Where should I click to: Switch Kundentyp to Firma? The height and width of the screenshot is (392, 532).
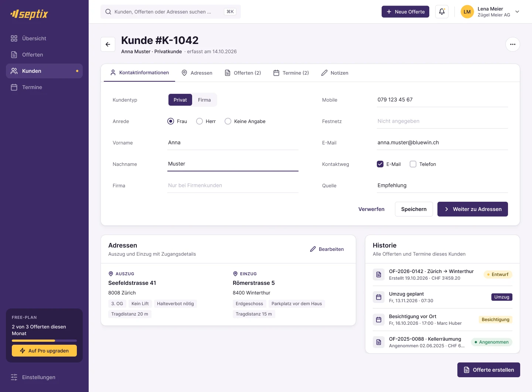[x=204, y=100]
